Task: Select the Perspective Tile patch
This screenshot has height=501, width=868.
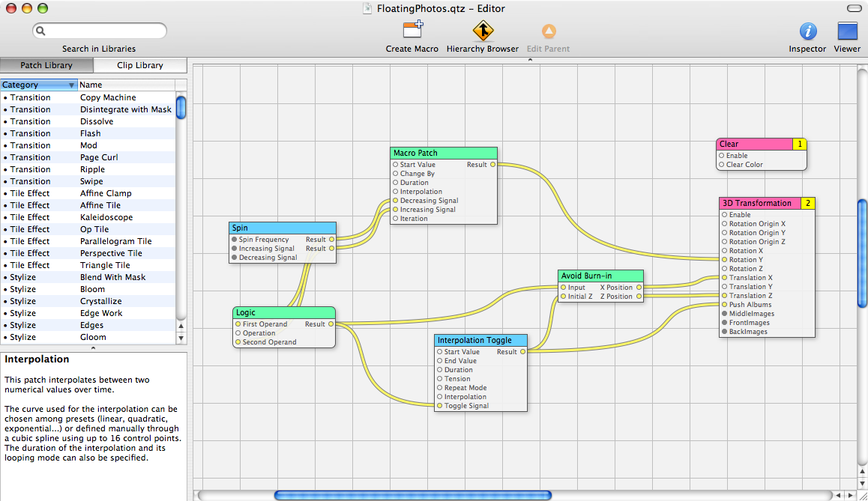Action: pyautogui.click(x=88, y=253)
